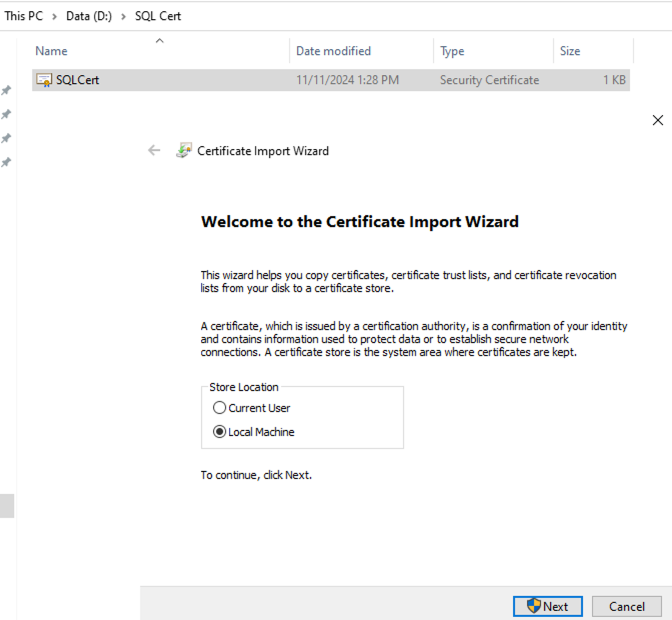Select the Current User radio button

220,408
